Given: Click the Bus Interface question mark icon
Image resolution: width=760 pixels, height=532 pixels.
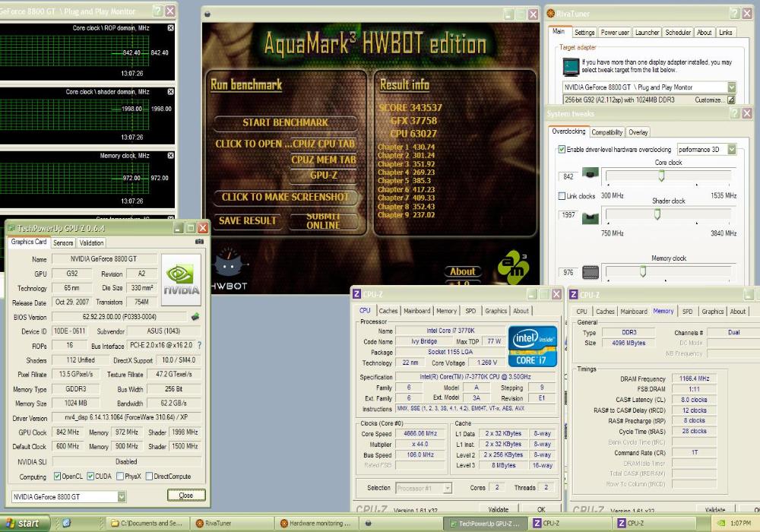Looking at the screenshot, I should (199, 345).
